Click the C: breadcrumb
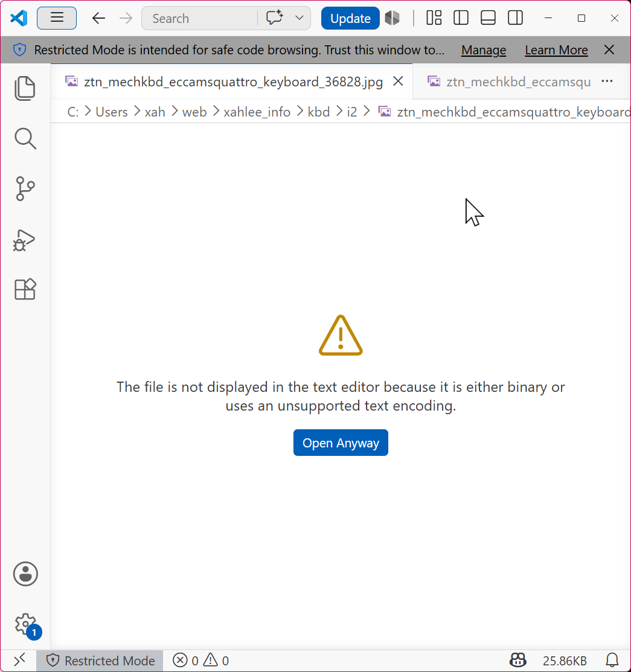 click(x=73, y=112)
